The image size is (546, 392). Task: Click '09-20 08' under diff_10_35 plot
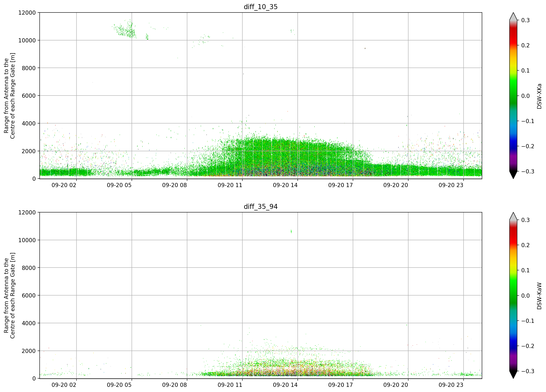tap(175, 185)
